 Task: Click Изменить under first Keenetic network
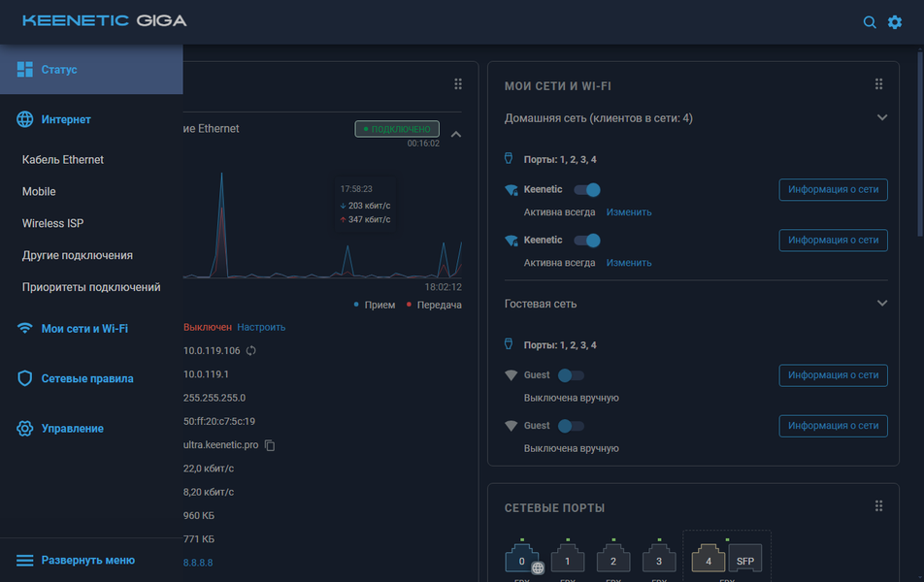click(x=629, y=212)
